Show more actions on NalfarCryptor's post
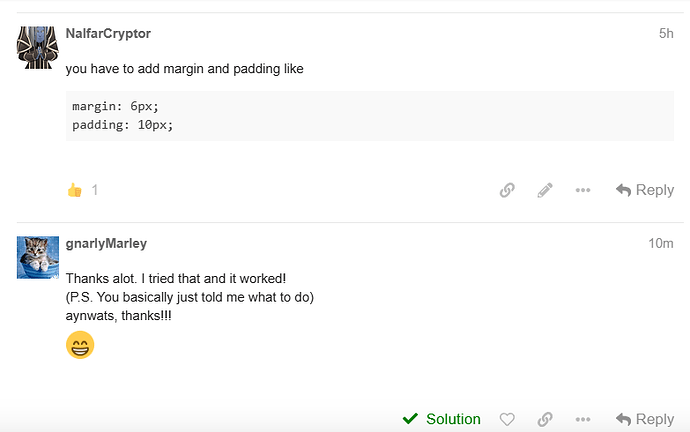690x432 pixels. [583, 190]
